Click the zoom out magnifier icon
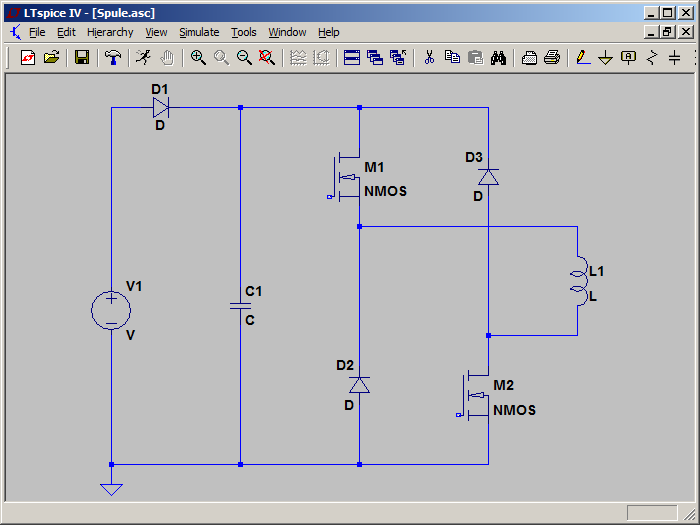 click(x=244, y=57)
